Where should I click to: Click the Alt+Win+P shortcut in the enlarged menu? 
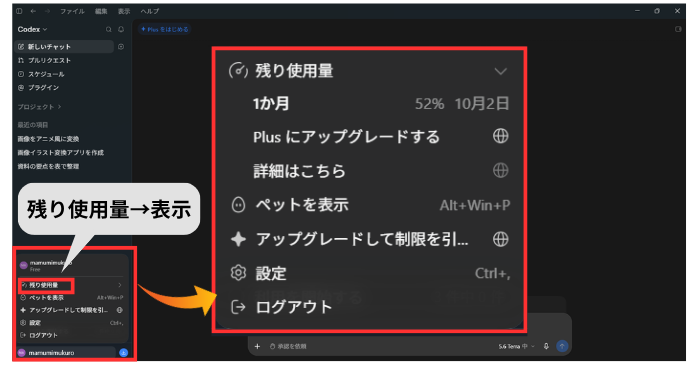point(475,205)
